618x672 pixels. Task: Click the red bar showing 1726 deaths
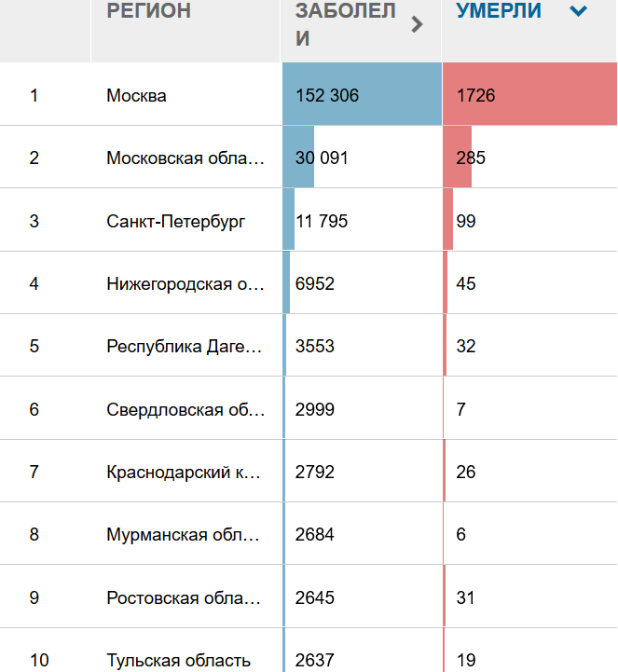[x=529, y=94]
